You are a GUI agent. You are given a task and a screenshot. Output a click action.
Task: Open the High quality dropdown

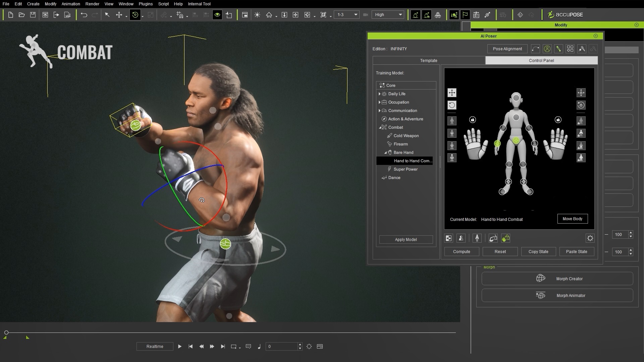coord(388,15)
